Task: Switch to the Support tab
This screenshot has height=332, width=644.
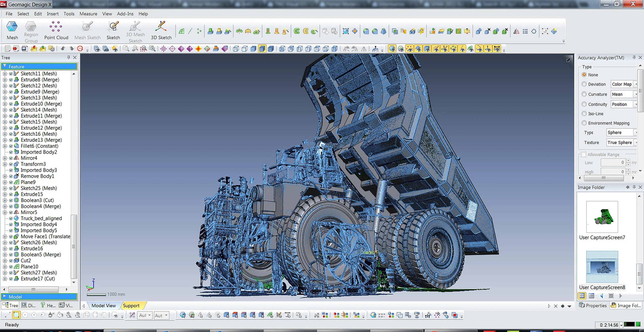Action: (x=131, y=305)
